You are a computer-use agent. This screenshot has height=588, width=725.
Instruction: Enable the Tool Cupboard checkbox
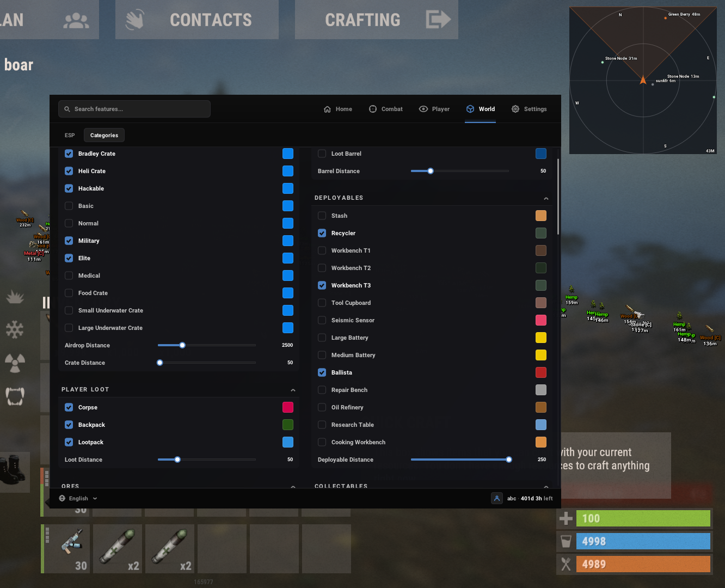click(322, 303)
